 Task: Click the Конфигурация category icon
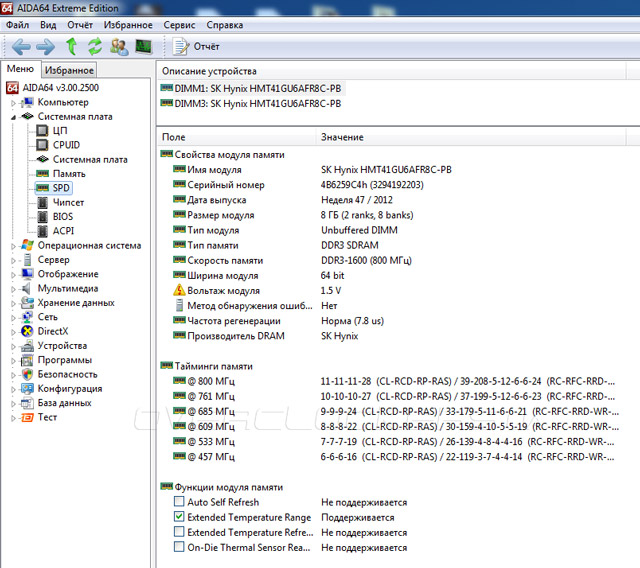pyautogui.click(x=27, y=388)
